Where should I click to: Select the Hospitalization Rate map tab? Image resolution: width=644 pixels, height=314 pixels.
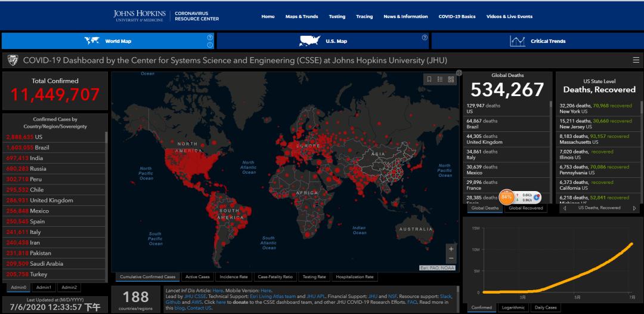354,277
